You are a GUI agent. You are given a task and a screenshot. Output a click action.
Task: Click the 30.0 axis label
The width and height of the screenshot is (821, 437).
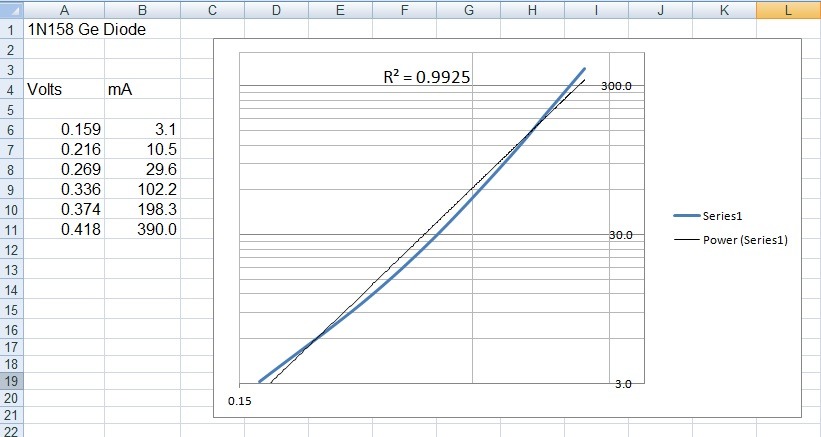pyautogui.click(x=620, y=235)
